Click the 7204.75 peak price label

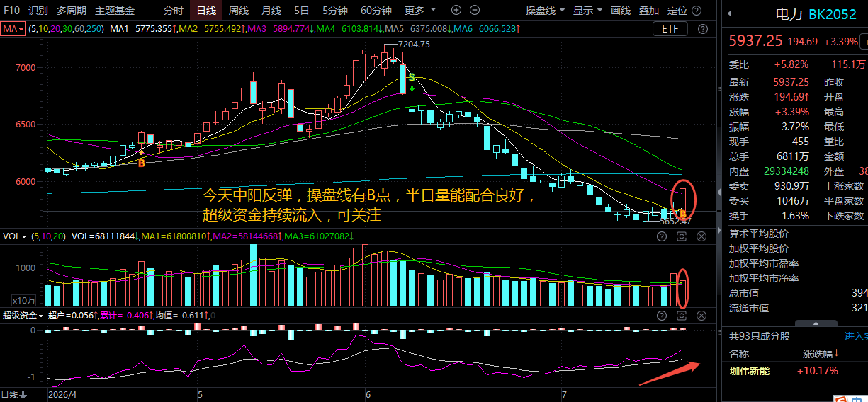point(415,44)
